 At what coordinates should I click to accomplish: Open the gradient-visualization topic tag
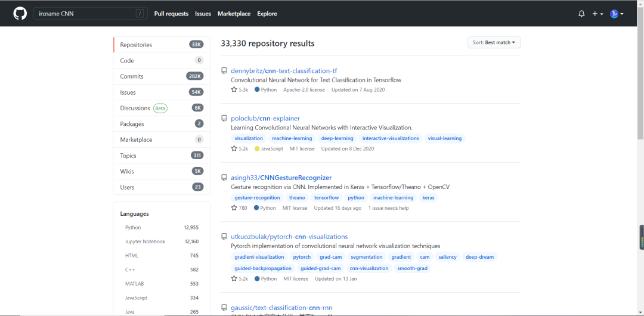click(x=259, y=257)
